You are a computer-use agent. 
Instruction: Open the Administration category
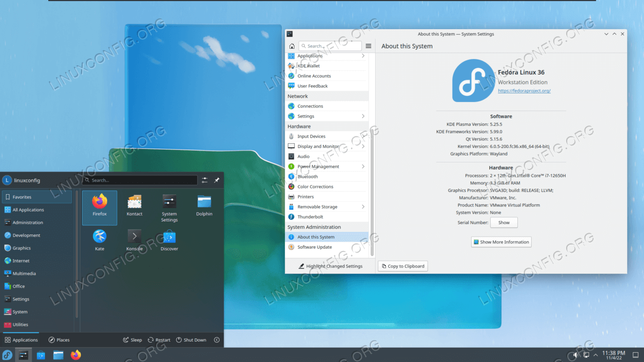[36, 223]
